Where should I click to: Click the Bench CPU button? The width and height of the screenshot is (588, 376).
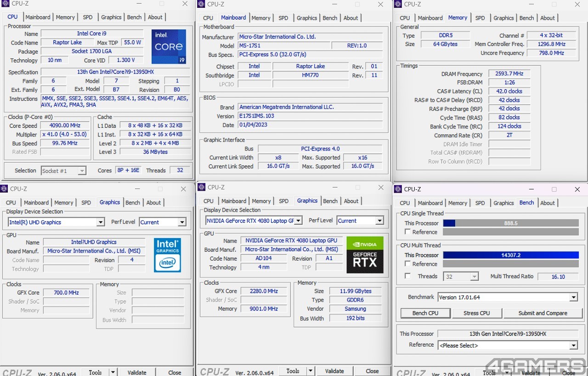(425, 313)
